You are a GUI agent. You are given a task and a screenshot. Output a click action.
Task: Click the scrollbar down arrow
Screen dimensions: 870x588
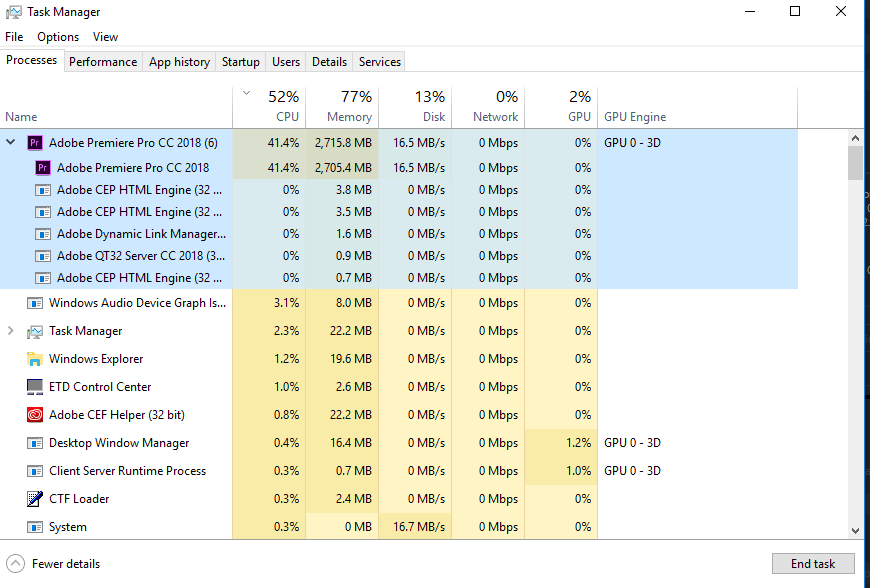click(x=855, y=531)
